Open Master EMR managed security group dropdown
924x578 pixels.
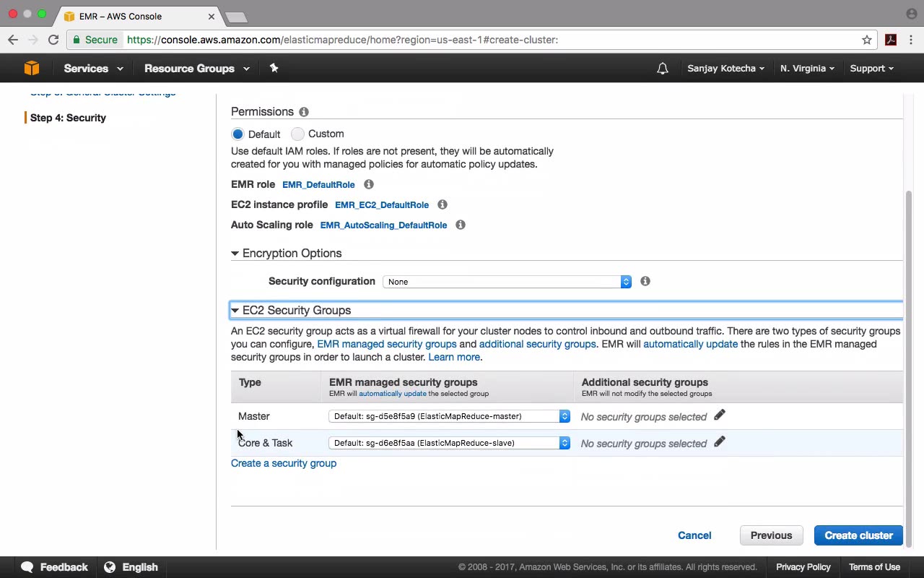[x=449, y=416]
